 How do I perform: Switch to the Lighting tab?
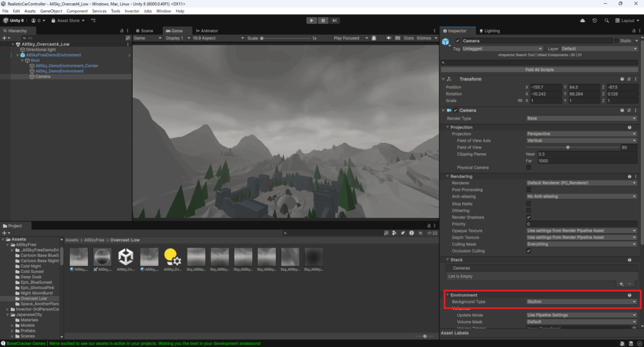pyautogui.click(x=489, y=31)
